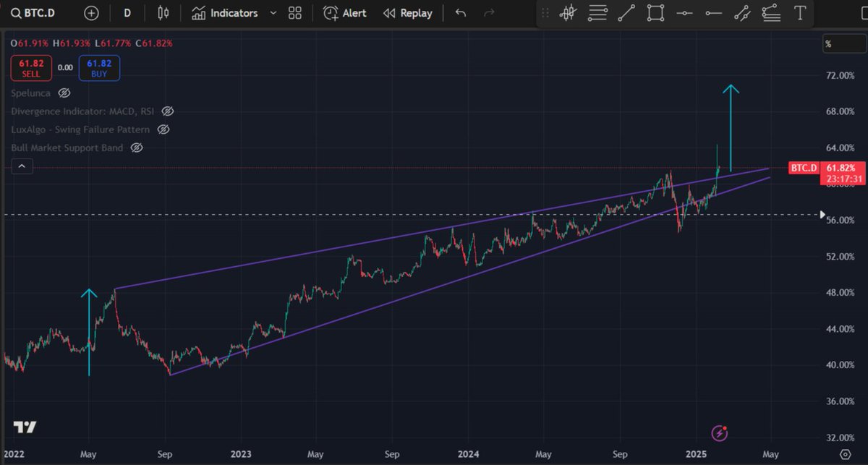868x465 pixels.
Task: Click the dashed horizontal line arrow marker
Action: [x=821, y=214]
